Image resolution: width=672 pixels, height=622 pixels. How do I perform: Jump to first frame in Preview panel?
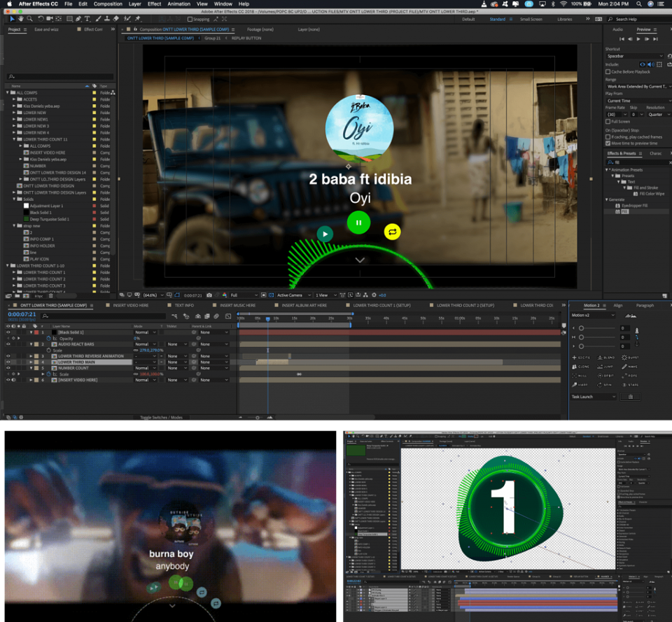pyautogui.click(x=622, y=39)
